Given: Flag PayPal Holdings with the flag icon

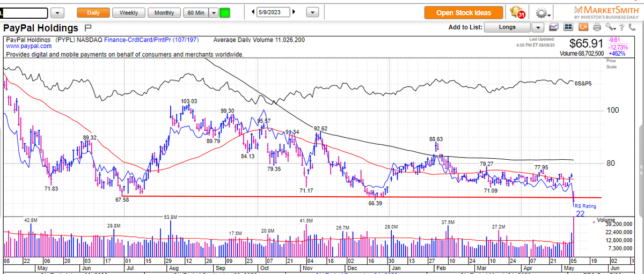Looking at the screenshot, I should coord(89,27).
